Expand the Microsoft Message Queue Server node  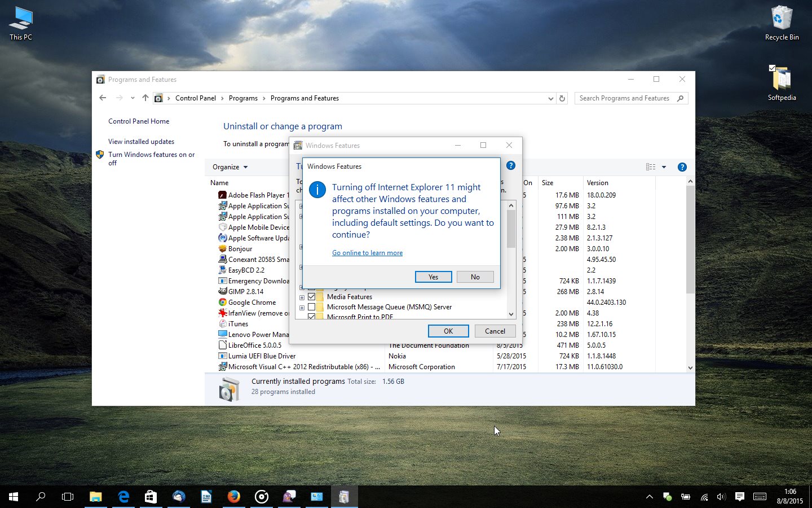[302, 308]
